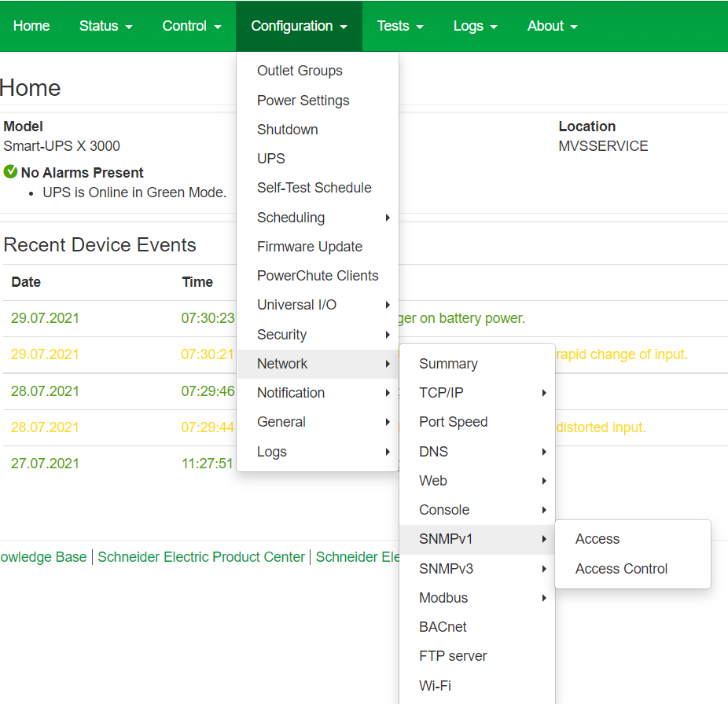Click the 'rapid change of input.' event text
The image size is (728, 704).
click(x=622, y=354)
